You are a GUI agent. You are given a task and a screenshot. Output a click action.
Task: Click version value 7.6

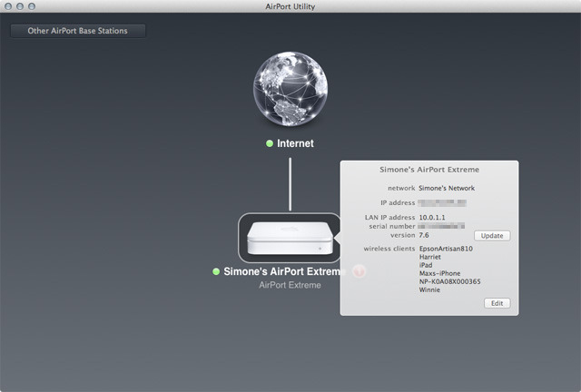424,235
